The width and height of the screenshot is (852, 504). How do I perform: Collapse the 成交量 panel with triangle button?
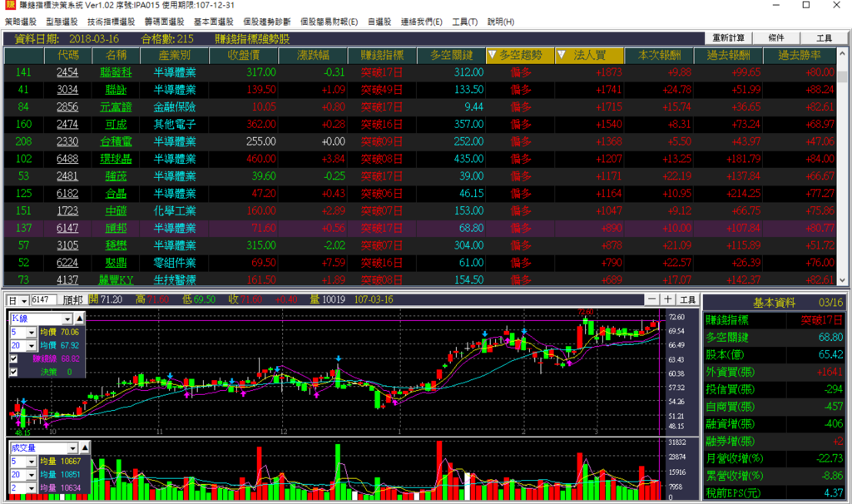85,447
